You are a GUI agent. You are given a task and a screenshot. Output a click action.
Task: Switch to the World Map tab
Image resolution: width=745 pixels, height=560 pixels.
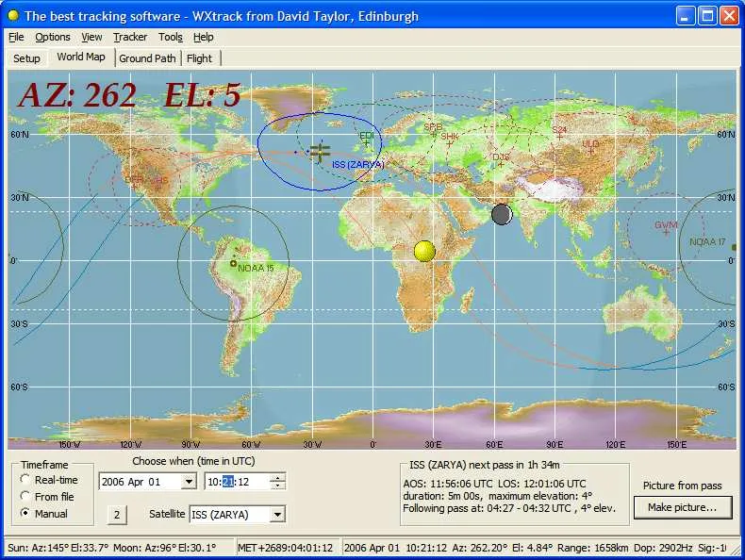(x=81, y=57)
